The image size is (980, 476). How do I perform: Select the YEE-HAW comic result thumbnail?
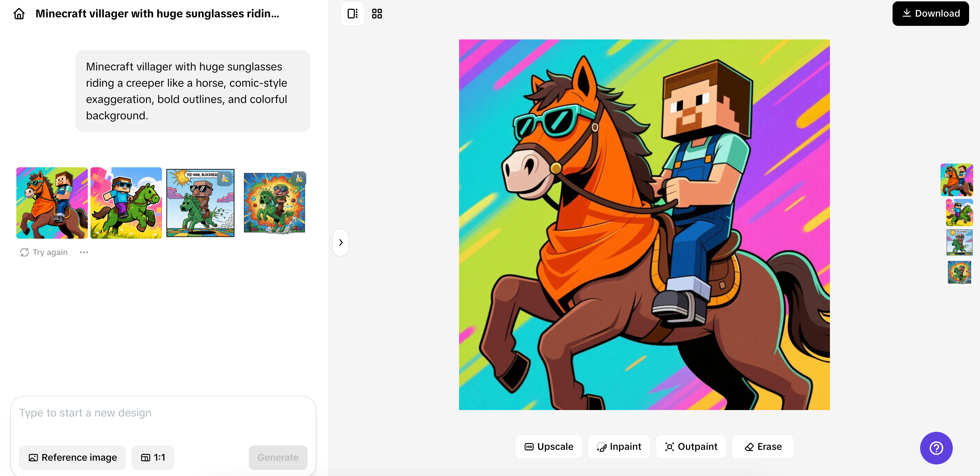tap(200, 203)
